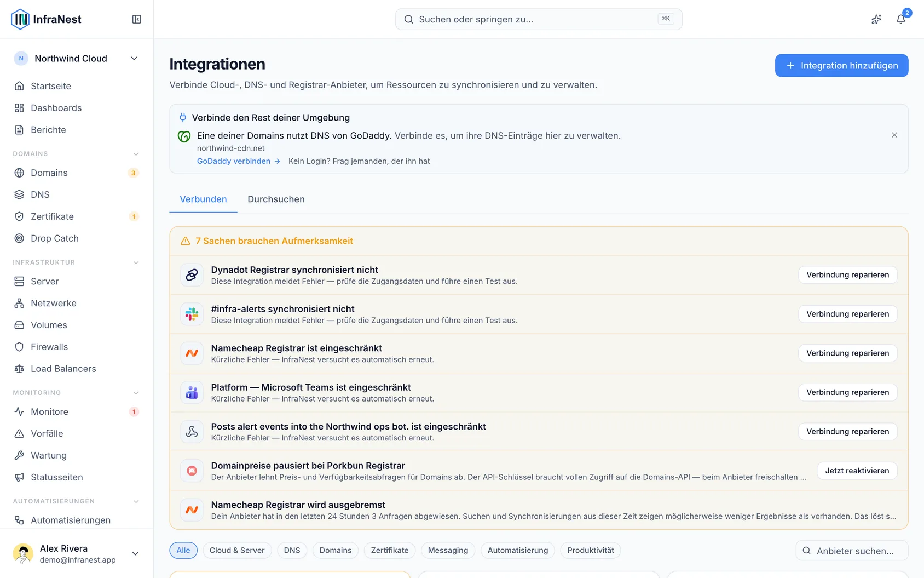Open Berichte in the sidebar

coord(77,130)
